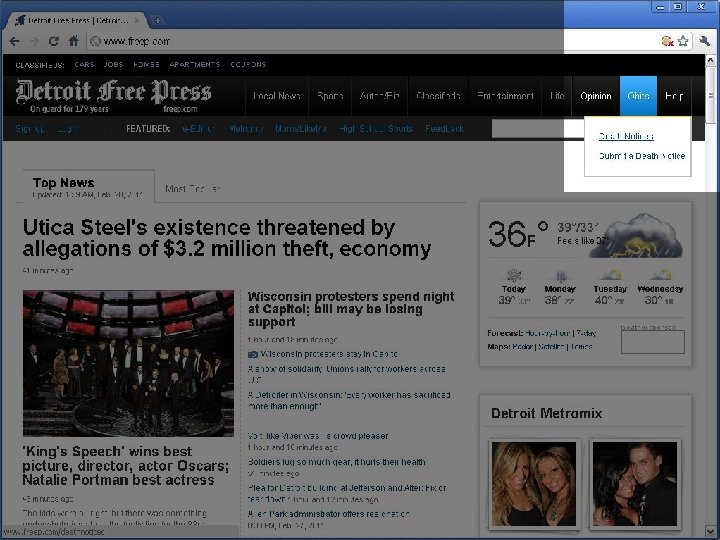Select the highlighted Obits menu
720x540 pixels.
tap(638, 96)
